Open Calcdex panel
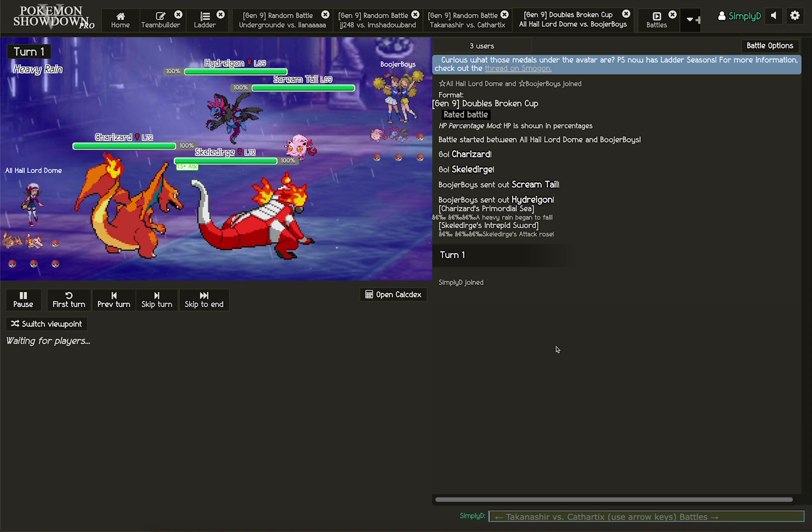 tap(393, 295)
